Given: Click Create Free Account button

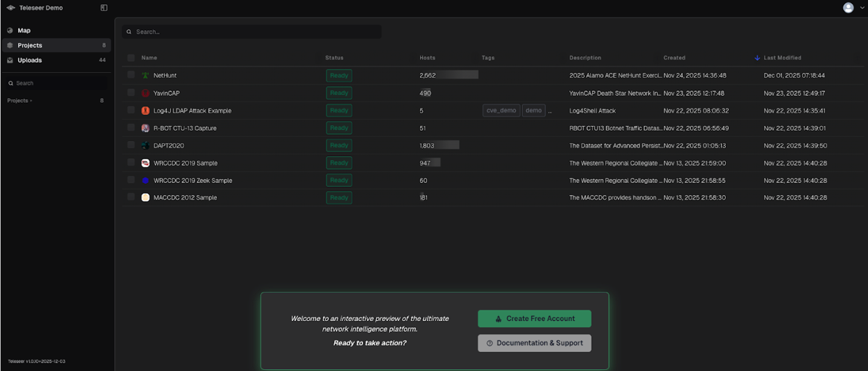Looking at the screenshot, I should click(535, 319).
